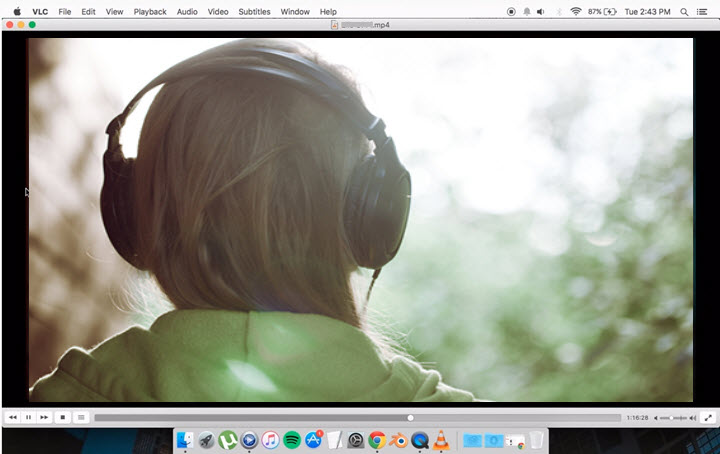Screen dimensions: 720x454
Task: Click the volume slider knob
Action: click(671, 418)
